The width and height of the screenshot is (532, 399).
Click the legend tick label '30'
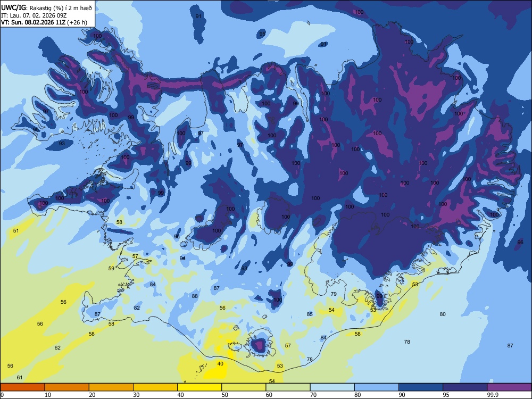point(136,395)
